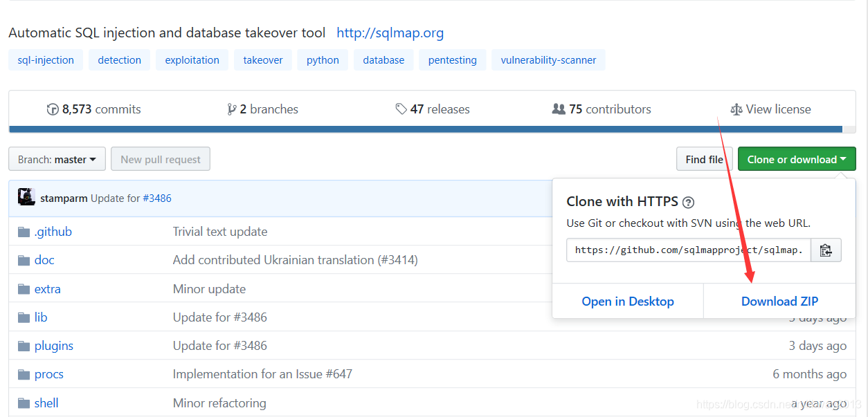This screenshot has width=868, height=417.
Task: Open stamparm's avatar image
Action: point(26,197)
